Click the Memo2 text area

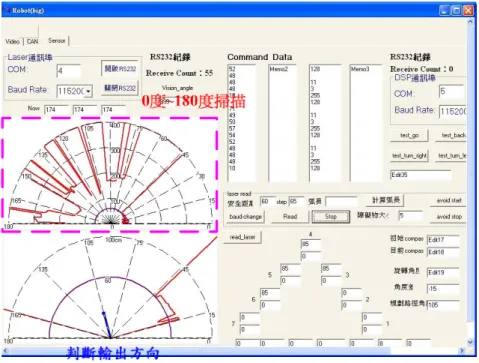pos(283,123)
